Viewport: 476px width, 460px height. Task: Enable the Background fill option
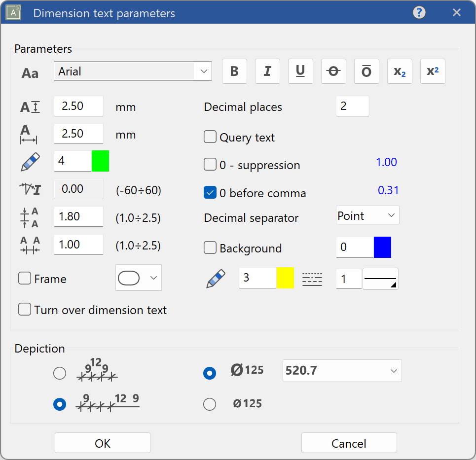[x=211, y=248]
